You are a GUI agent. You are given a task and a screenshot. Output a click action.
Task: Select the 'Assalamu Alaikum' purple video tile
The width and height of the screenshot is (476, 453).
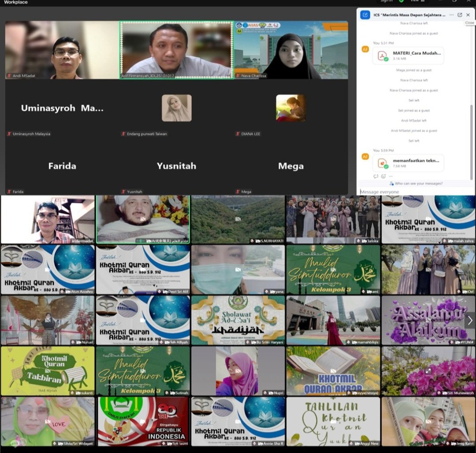click(428, 320)
